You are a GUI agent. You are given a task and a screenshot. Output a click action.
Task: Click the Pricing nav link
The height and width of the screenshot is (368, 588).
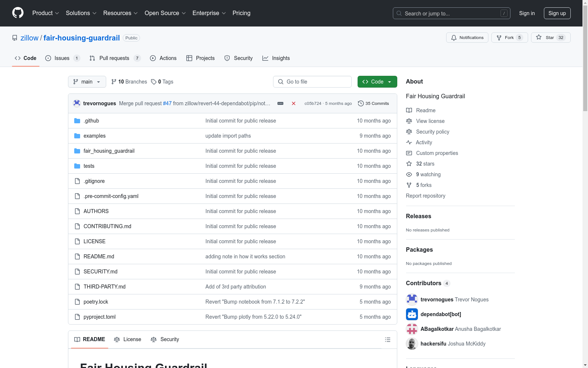[x=241, y=13]
